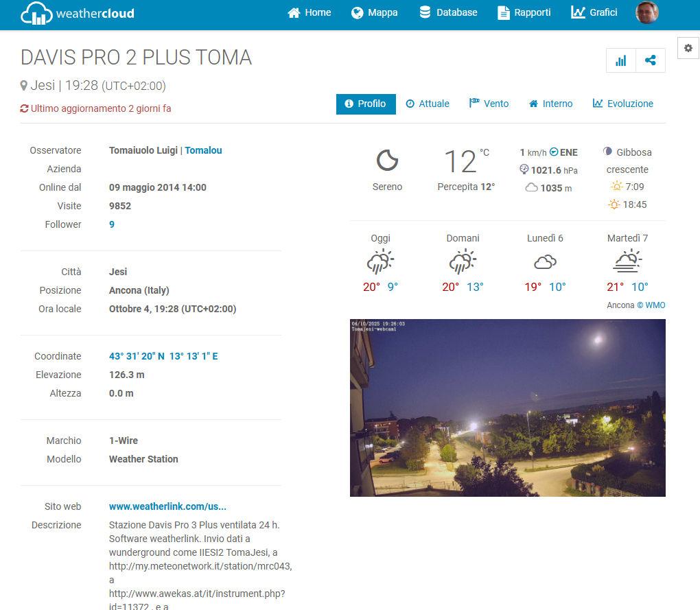
Task: Open the Tomalou observer link
Action: point(203,150)
